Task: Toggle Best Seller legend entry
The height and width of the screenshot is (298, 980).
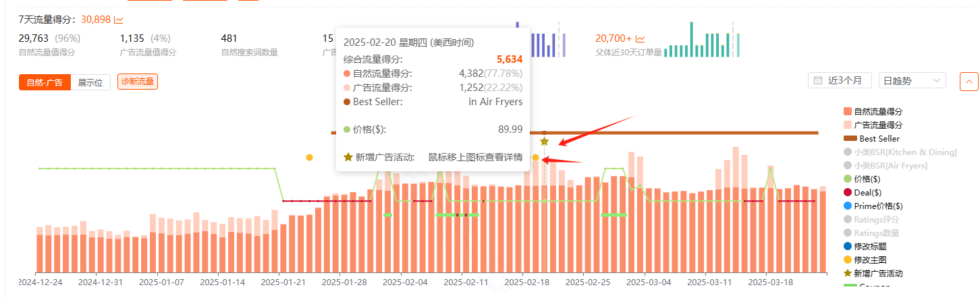Action: [x=871, y=138]
